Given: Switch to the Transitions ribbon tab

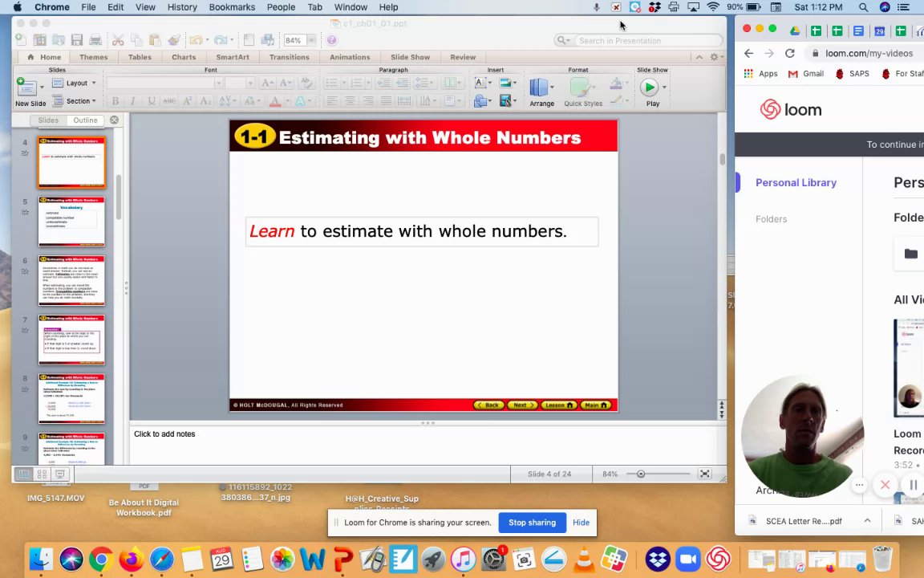Looking at the screenshot, I should pos(289,57).
